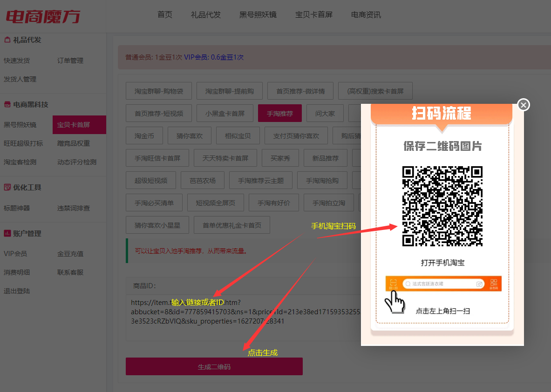Open 淘宝客检测 in the sidebar
The height and width of the screenshot is (392, 551).
(x=20, y=162)
